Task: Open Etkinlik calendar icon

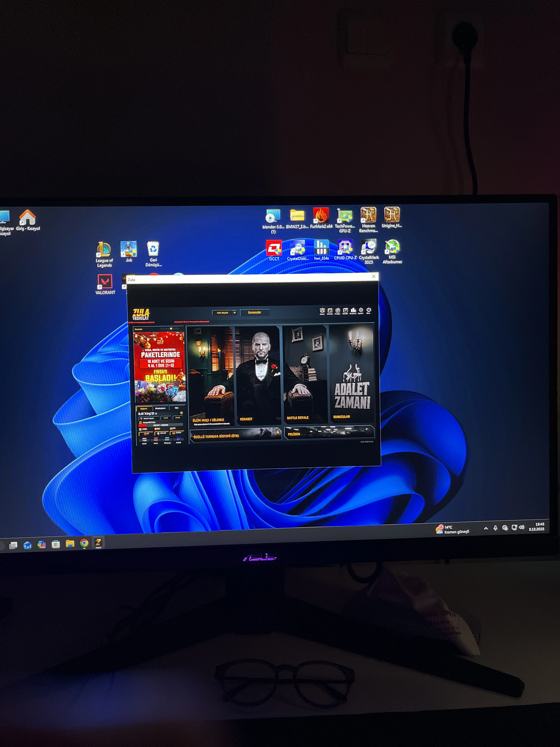Action: click(x=345, y=311)
